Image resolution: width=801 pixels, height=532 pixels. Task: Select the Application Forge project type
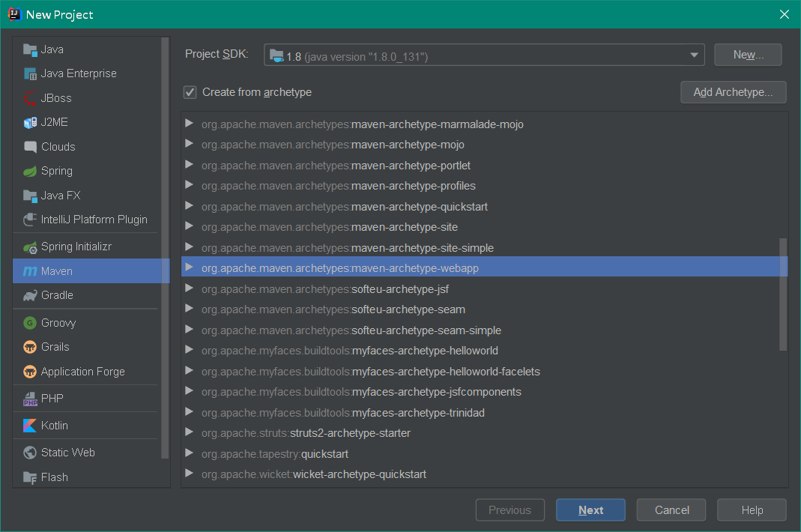click(87, 372)
